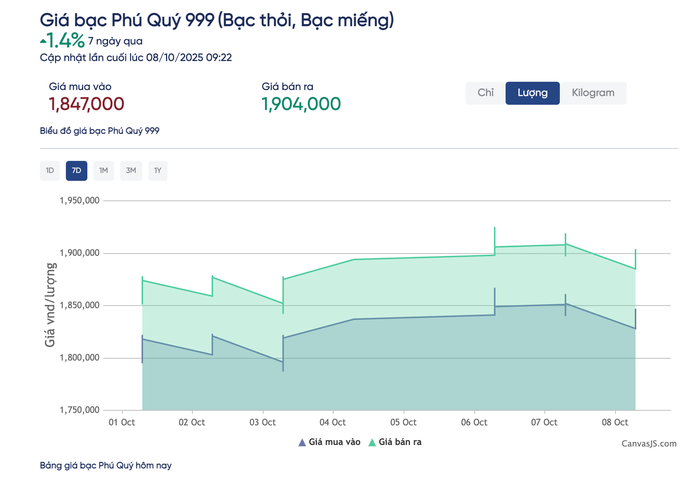The height and width of the screenshot is (477, 698).
Task: Click the buy price value 1,847,000
Action: 86,104
